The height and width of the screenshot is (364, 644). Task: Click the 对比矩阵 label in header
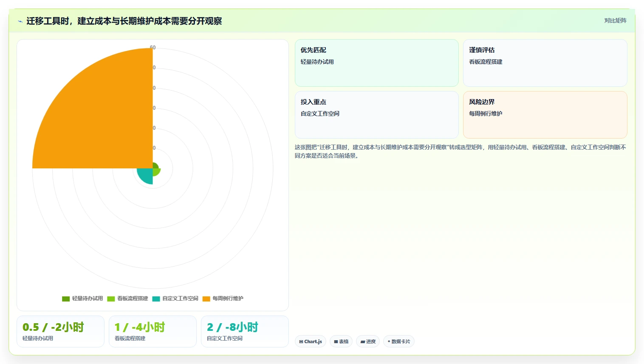(x=615, y=20)
